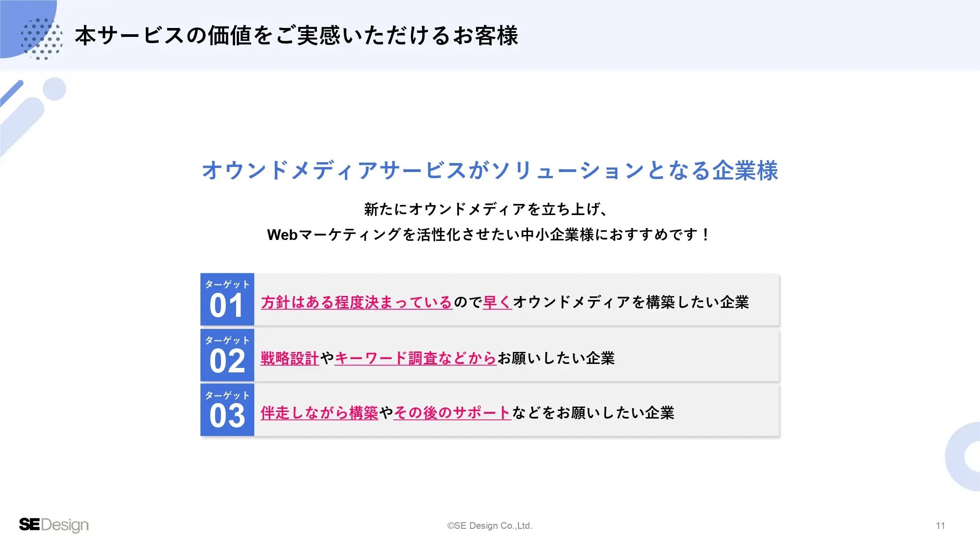The width and height of the screenshot is (980, 551).
Task: Click the underlined 戦略設計 text
Action: pyautogui.click(x=290, y=358)
